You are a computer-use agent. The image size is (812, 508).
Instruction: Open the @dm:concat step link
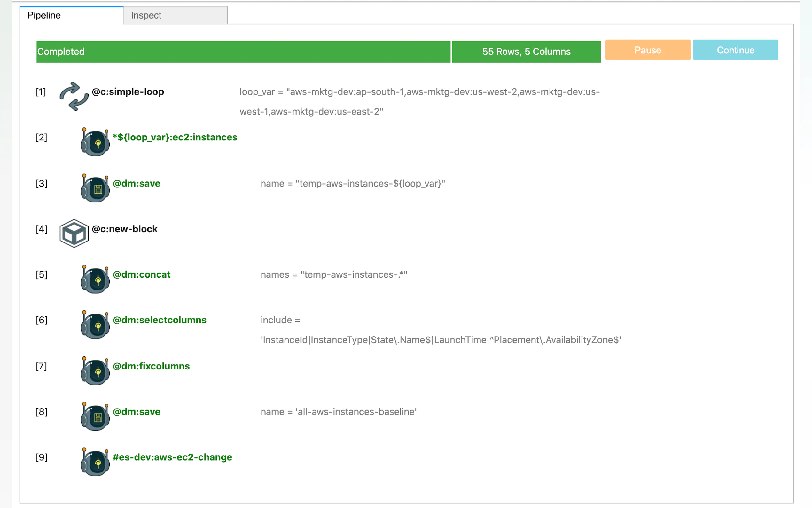pyautogui.click(x=141, y=274)
